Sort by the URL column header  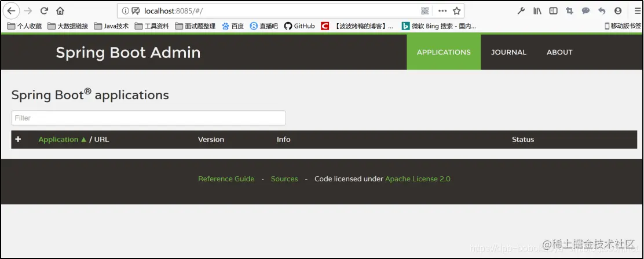(101, 140)
